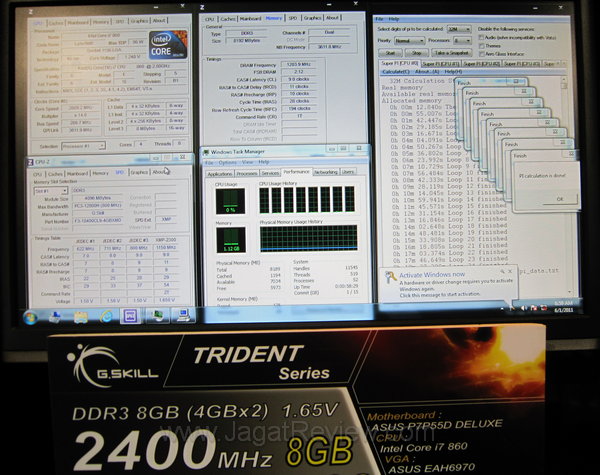Click the Physical Memory Usage History graph
Viewport: 600px width, 475px height.
click(308, 238)
